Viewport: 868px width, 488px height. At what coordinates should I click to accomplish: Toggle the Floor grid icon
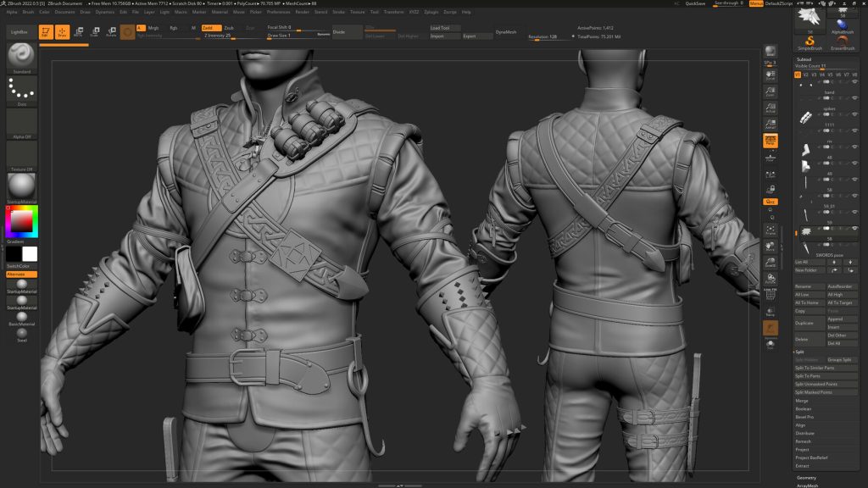[x=770, y=158]
